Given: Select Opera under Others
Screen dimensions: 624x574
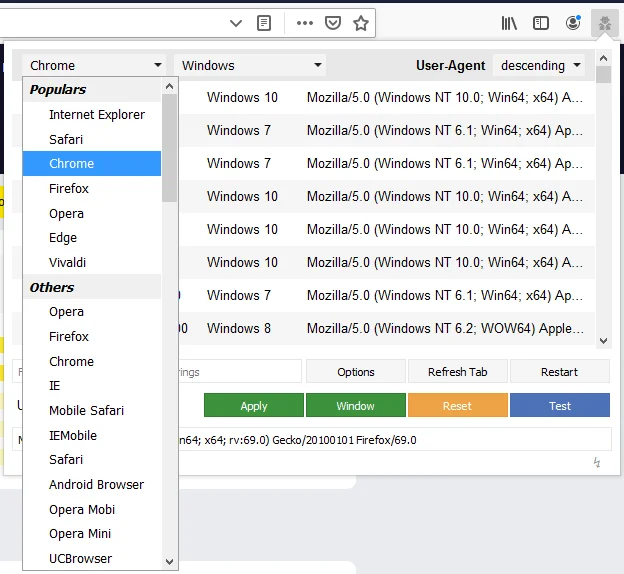Looking at the screenshot, I should point(92,312).
